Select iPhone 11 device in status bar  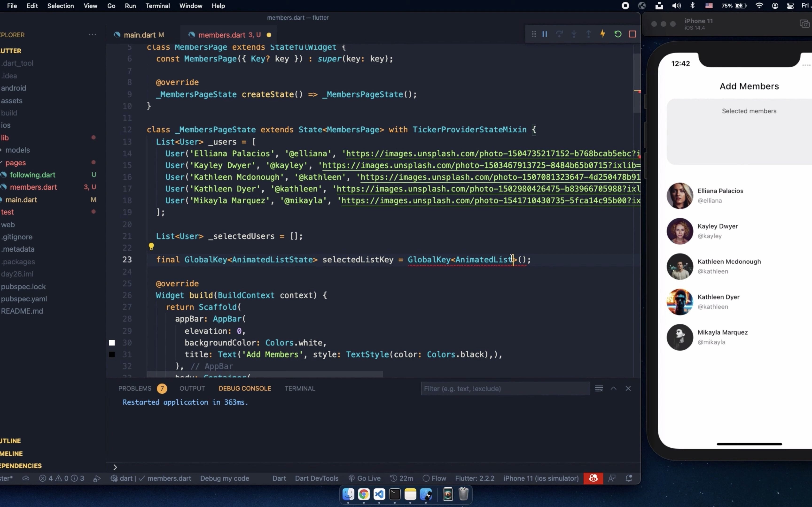pyautogui.click(x=541, y=478)
